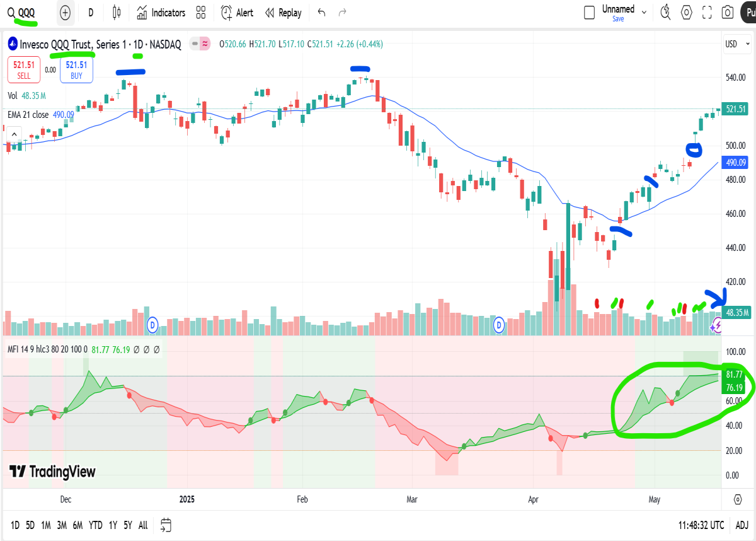Take a chart snapshot with camera icon
The height and width of the screenshot is (541, 756).
coord(728,12)
